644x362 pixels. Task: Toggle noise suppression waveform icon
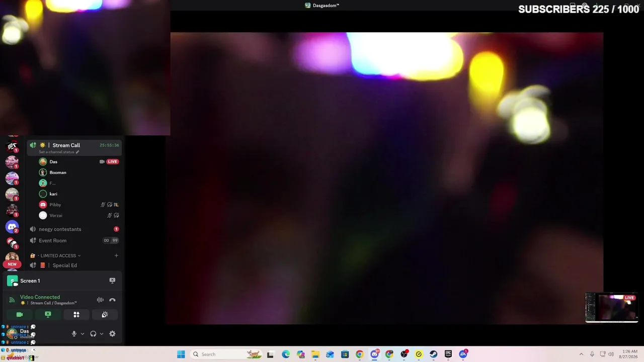pos(100,300)
